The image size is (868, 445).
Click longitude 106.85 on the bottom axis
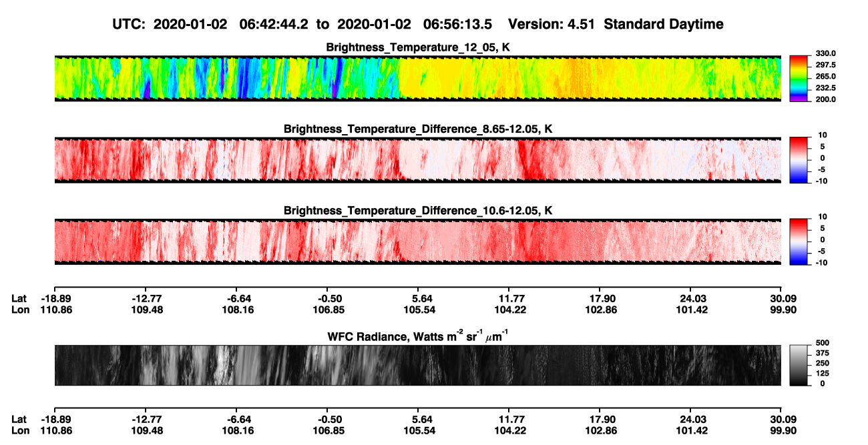pos(327,430)
